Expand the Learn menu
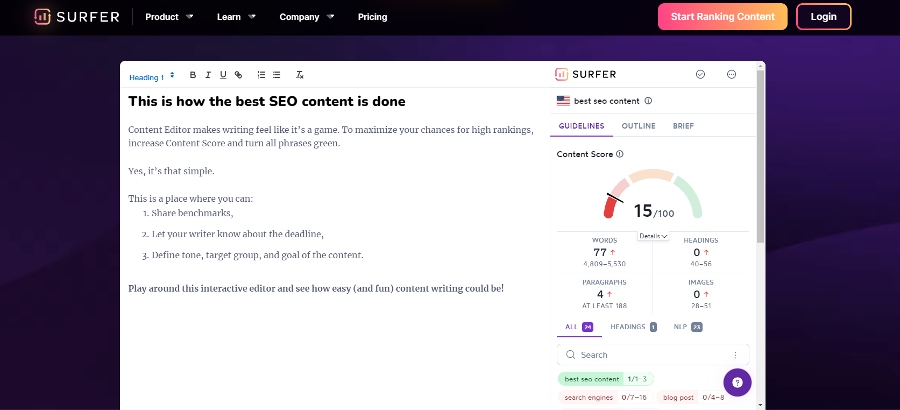This screenshot has height=410, width=900. 236,17
